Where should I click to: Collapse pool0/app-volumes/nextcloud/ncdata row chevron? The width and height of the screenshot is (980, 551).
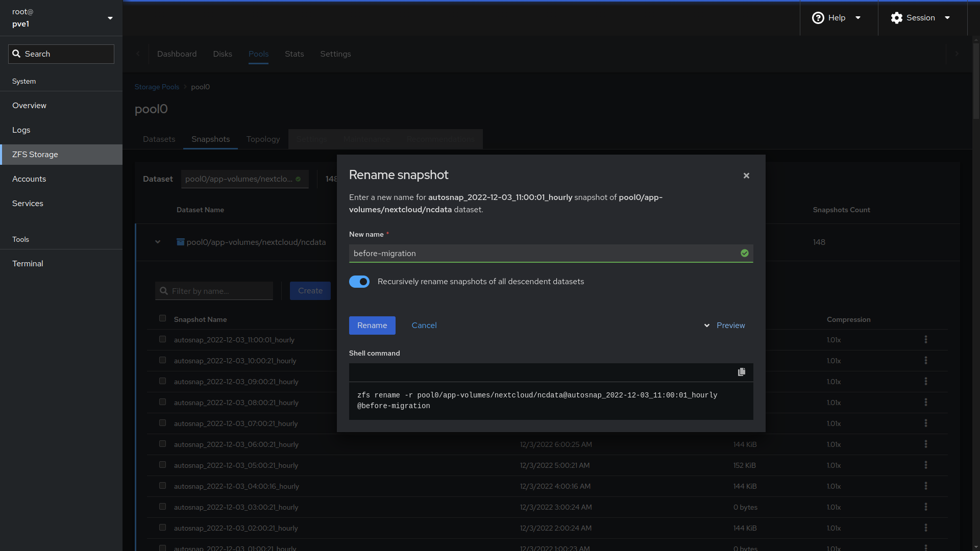coord(158,242)
